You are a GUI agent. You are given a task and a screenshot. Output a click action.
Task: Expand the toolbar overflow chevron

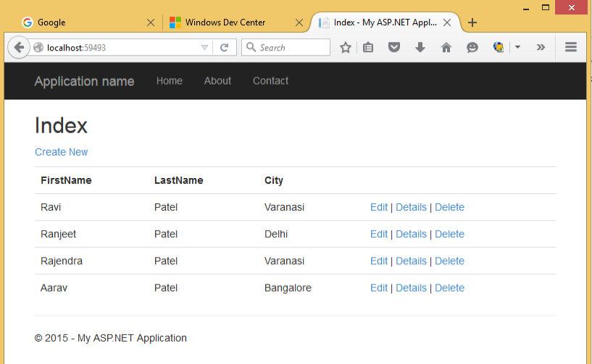click(541, 48)
